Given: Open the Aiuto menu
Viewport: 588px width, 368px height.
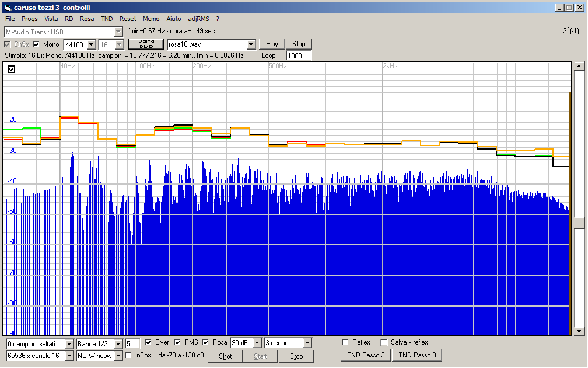Looking at the screenshot, I should (x=174, y=19).
